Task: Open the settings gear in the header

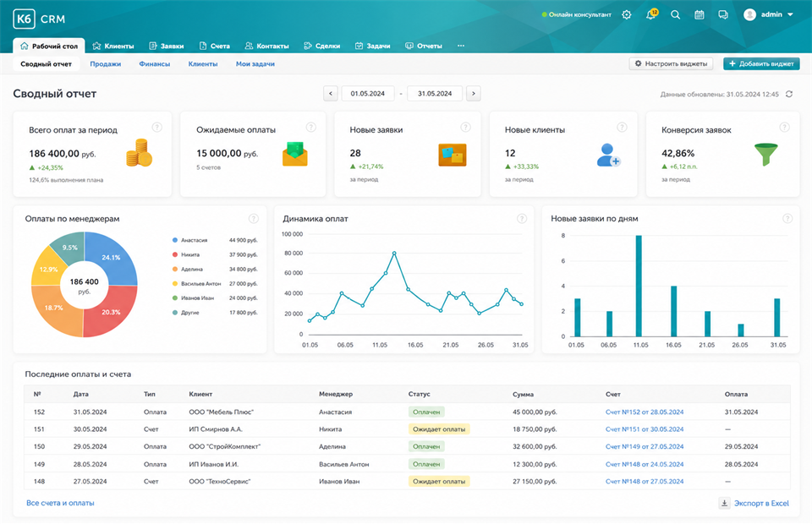Action: point(627,14)
